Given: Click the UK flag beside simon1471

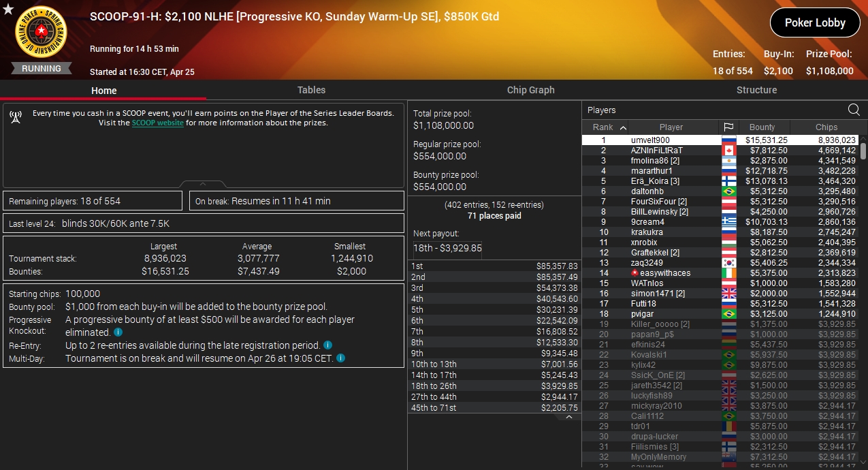Looking at the screenshot, I should pyautogui.click(x=728, y=294).
